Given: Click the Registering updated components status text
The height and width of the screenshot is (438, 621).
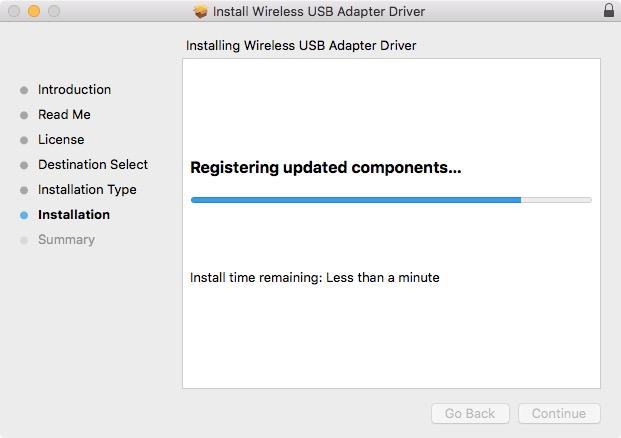Looking at the screenshot, I should click(x=326, y=168).
